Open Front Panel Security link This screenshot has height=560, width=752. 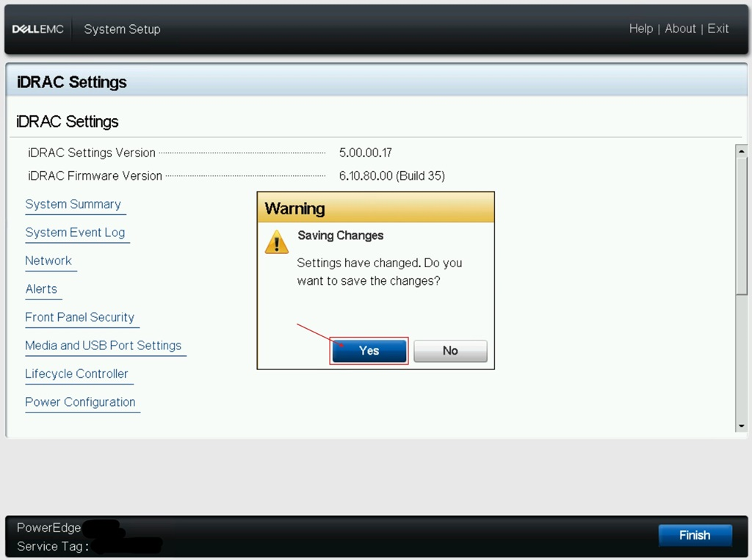coord(79,317)
